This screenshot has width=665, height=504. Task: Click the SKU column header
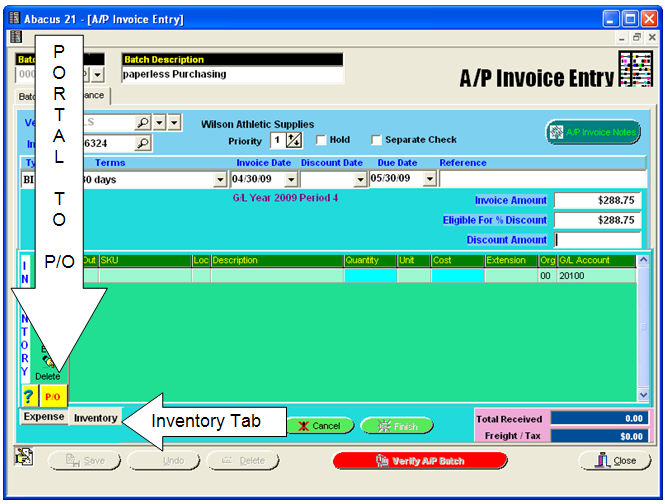(x=145, y=260)
